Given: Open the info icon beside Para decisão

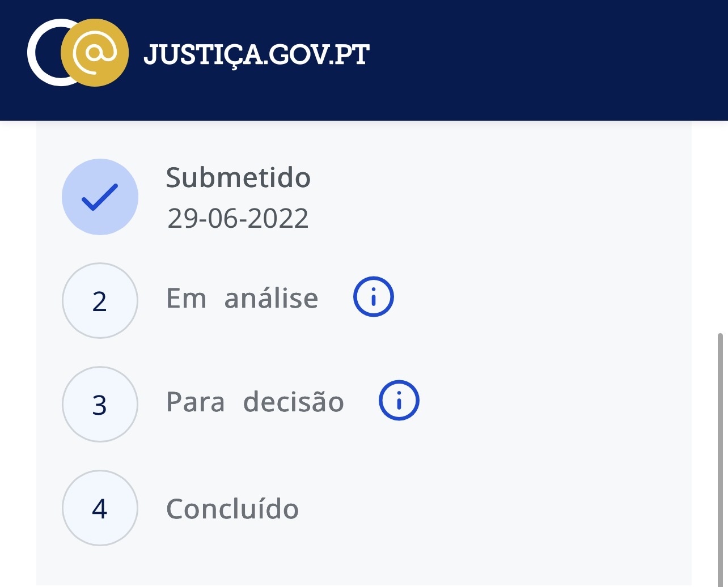Looking at the screenshot, I should (399, 401).
